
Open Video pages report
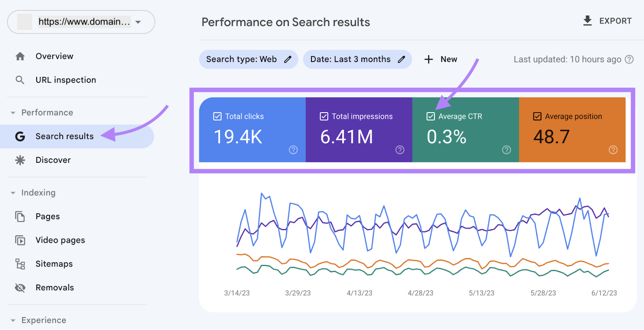(60, 240)
